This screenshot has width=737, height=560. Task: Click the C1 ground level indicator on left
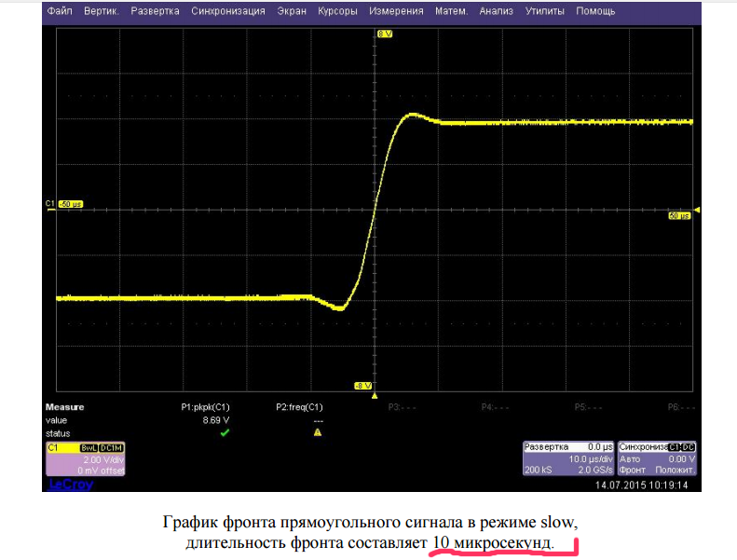coord(50,203)
